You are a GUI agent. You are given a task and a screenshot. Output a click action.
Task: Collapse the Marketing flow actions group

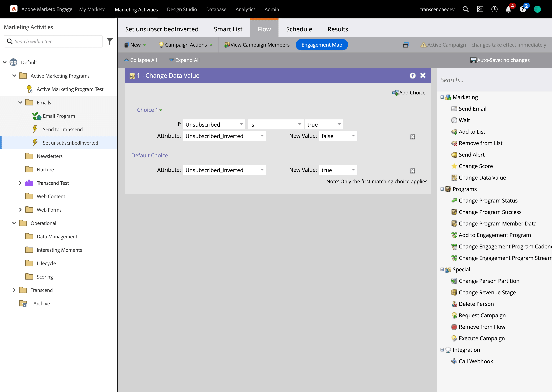pos(442,97)
